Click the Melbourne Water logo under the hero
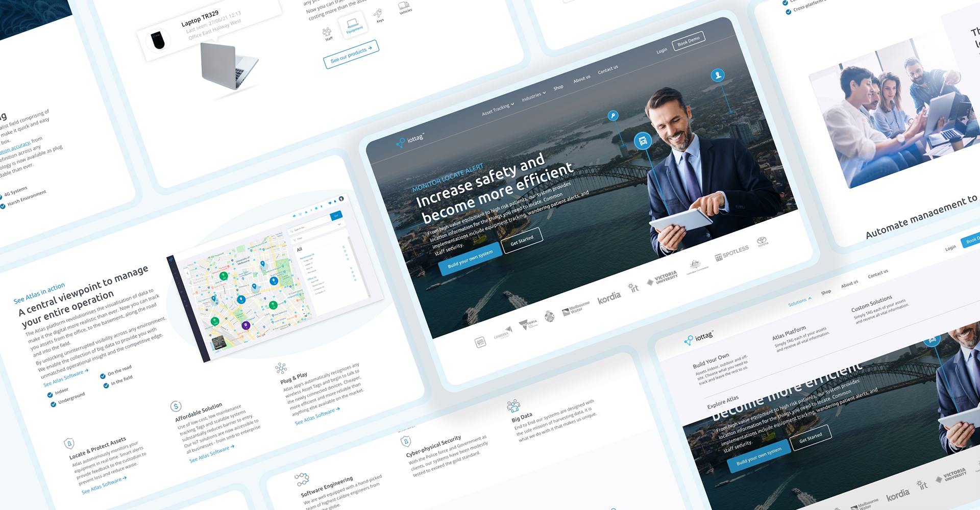Screen dimensions: 980x510 (x=576, y=309)
